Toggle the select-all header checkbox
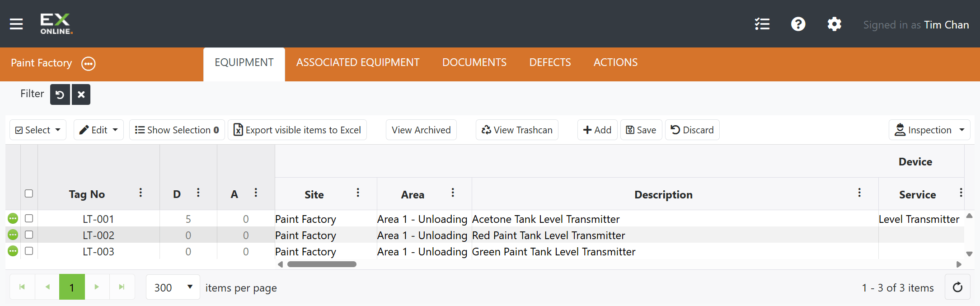Image resolution: width=980 pixels, height=306 pixels. point(29,193)
